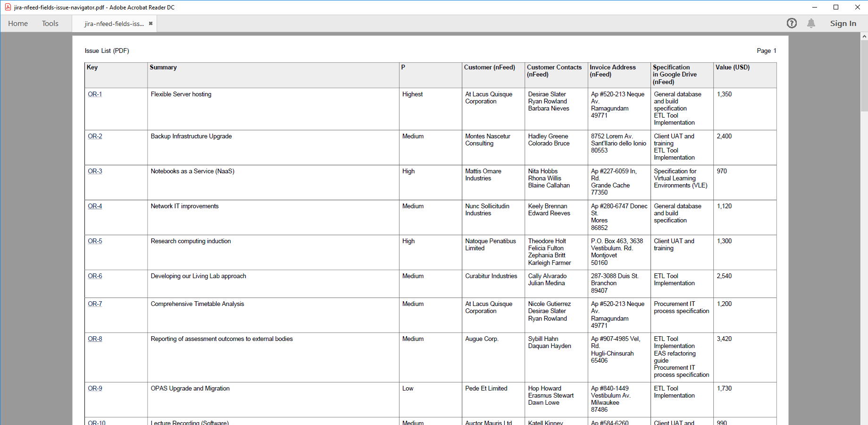
Task: Click the Acrobat PDF icon in title bar
Action: point(8,7)
